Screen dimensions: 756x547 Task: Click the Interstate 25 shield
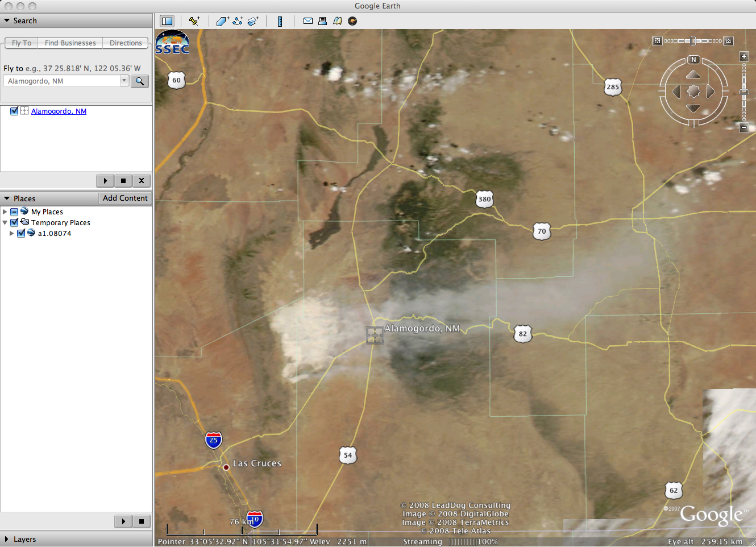pos(214,440)
